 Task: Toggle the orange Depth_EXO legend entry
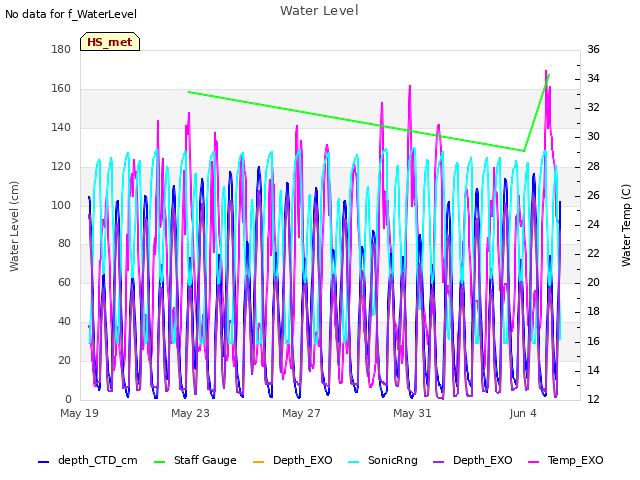[x=293, y=460]
